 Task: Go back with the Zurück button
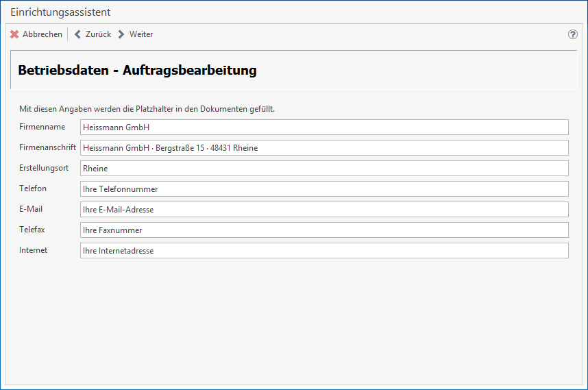(98, 34)
